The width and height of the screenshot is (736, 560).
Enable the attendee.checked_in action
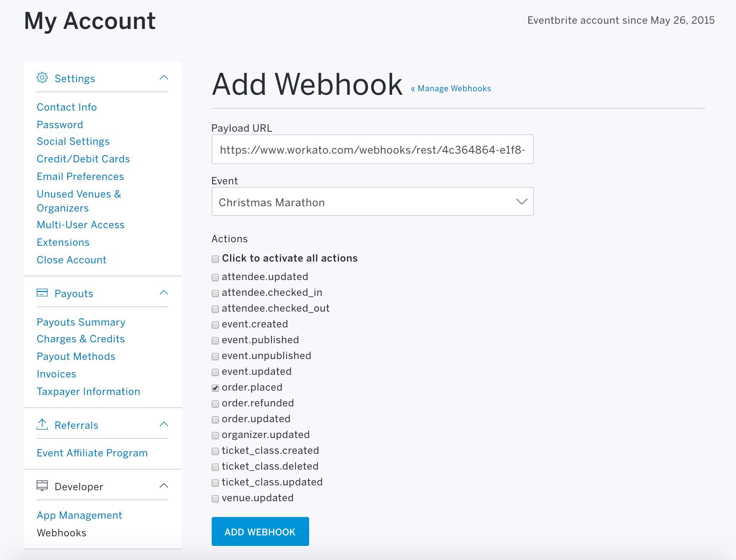tap(215, 293)
